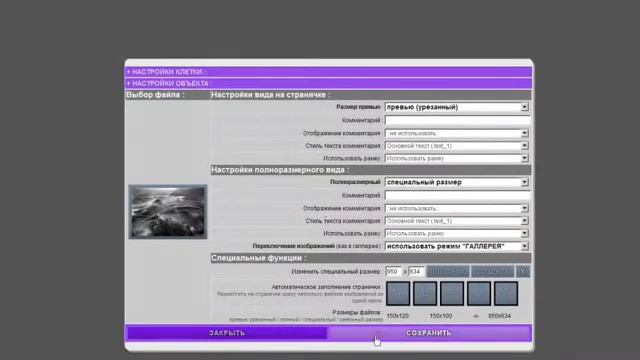This screenshot has height=360, width=640.
Task: Select the grayscale landscape file thumbnail
Action: 168,211
